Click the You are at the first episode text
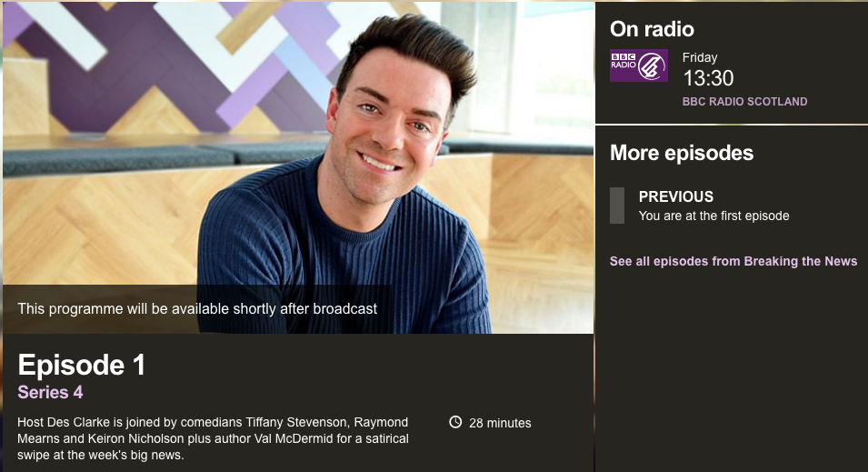The width and height of the screenshot is (868, 472). (x=713, y=216)
